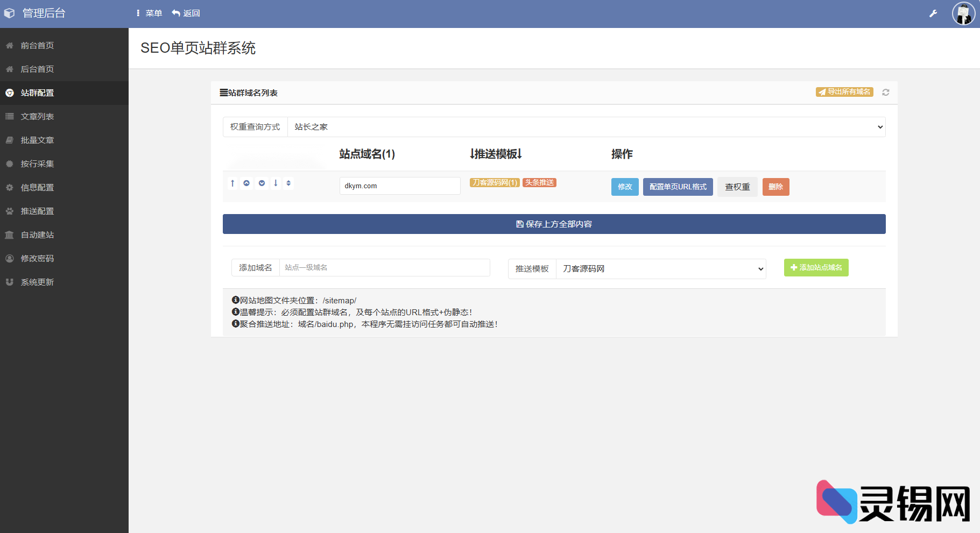Click the 刀客源码网(1) push template tag
Viewport: 980px width, 533px height.
pyautogui.click(x=494, y=182)
